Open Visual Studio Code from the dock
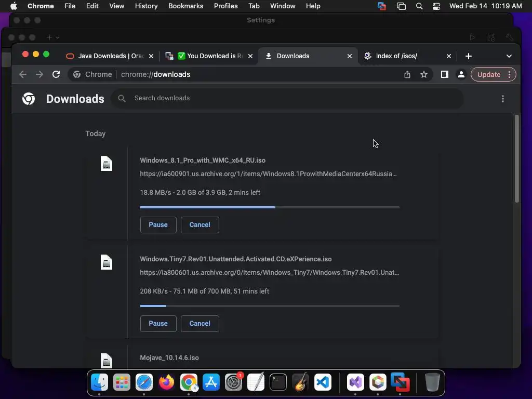The height and width of the screenshot is (399, 532). pyautogui.click(x=323, y=382)
